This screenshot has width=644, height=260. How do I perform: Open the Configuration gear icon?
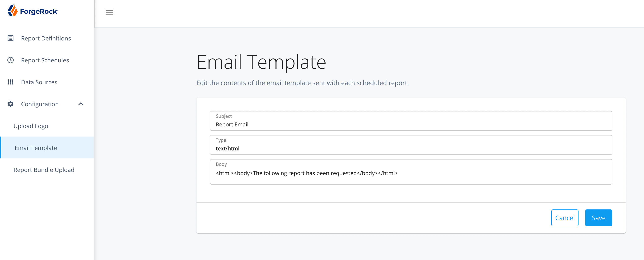click(x=10, y=104)
